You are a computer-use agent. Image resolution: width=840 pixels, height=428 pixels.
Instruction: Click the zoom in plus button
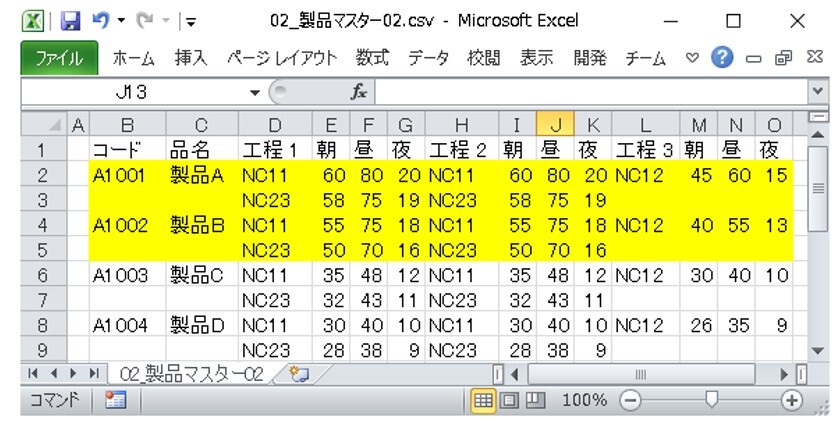[793, 400]
